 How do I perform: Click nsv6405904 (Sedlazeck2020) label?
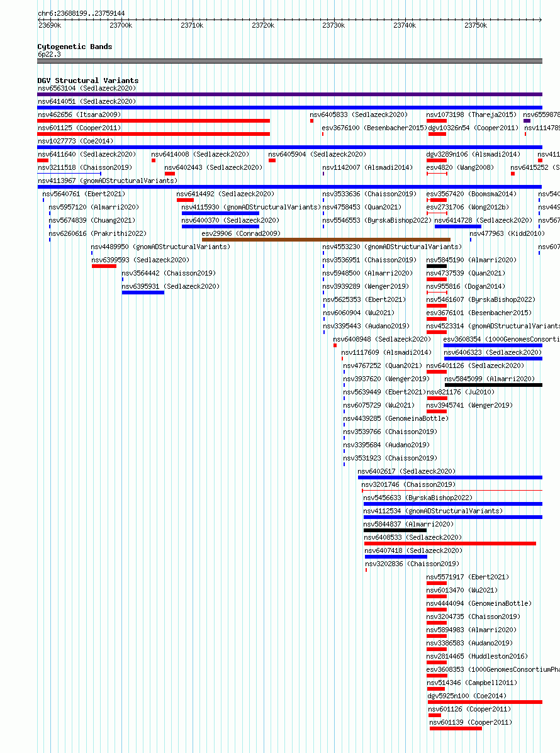click(x=318, y=154)
